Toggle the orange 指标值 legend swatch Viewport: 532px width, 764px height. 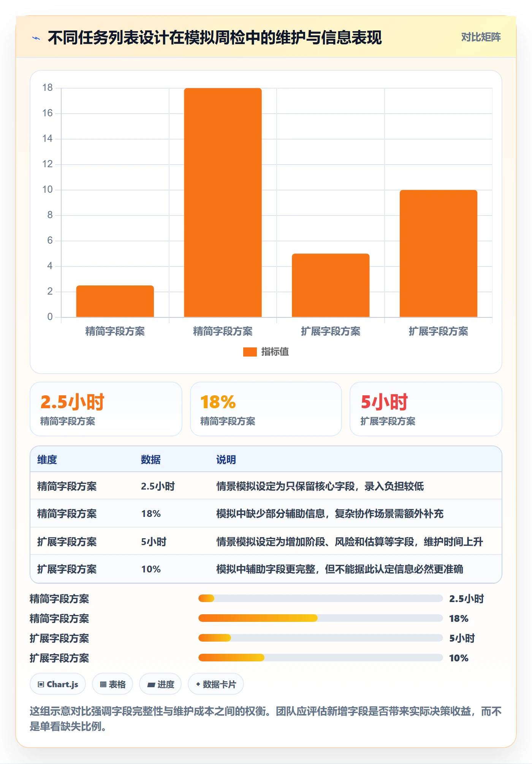tap(250, 352)
